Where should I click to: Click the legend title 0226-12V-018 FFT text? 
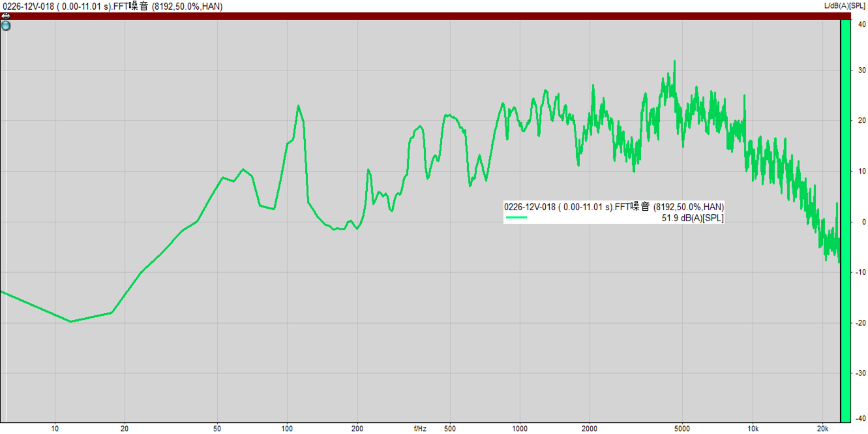coord(614,207)
